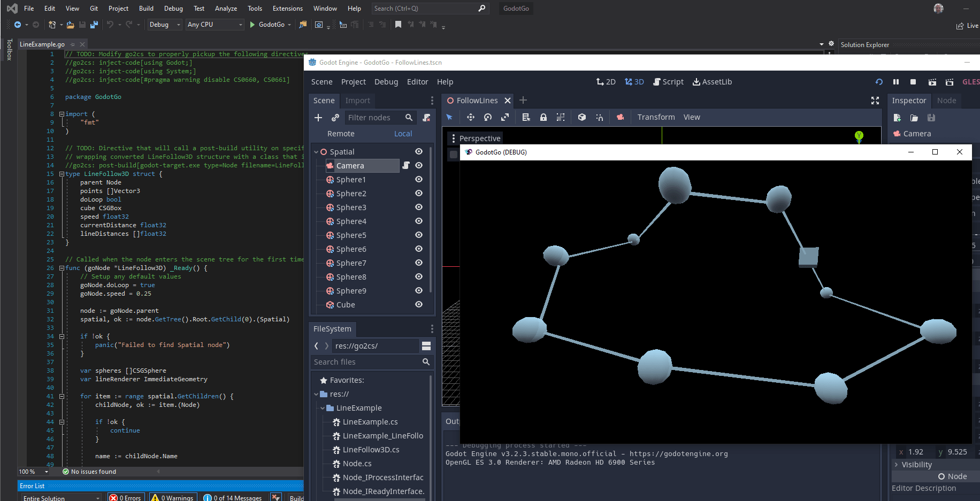Create a new resource in the Inspector

[x=897, y=118]
